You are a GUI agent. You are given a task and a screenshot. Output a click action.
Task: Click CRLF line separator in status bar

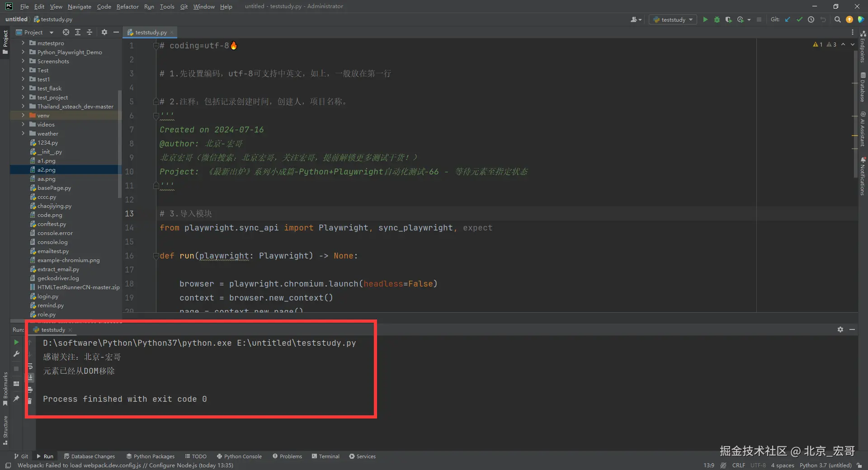coord(739,465)
